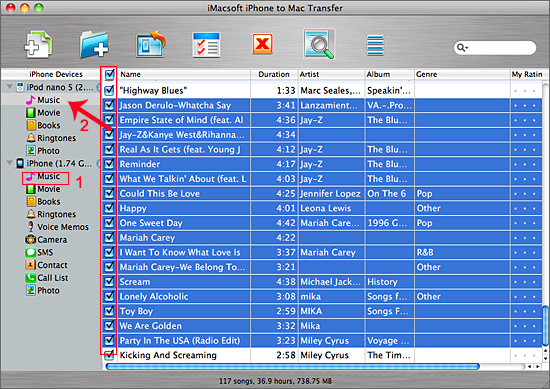Toggle the select-all checkbox in header
The image size is (550, 389).
[x=109, y=74]
